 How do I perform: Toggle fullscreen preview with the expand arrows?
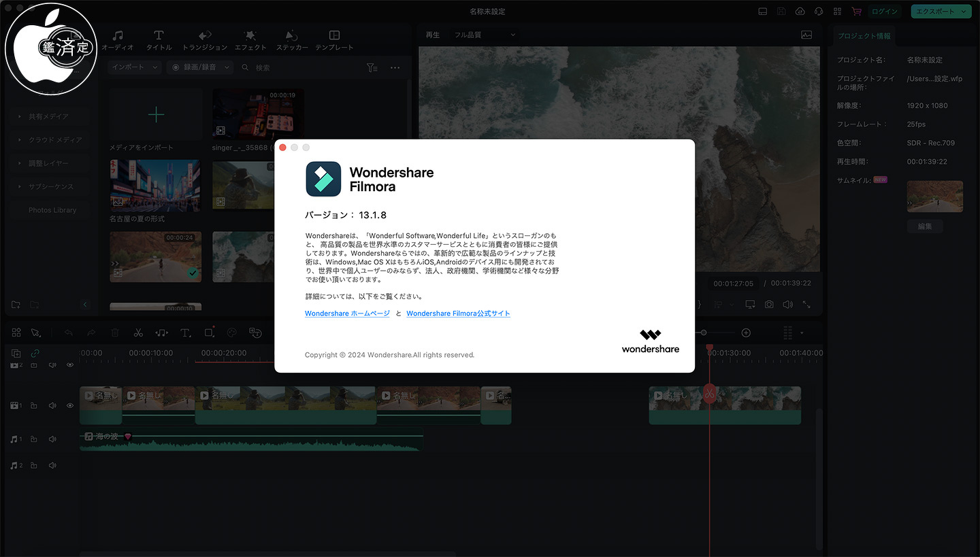point(806,305)
